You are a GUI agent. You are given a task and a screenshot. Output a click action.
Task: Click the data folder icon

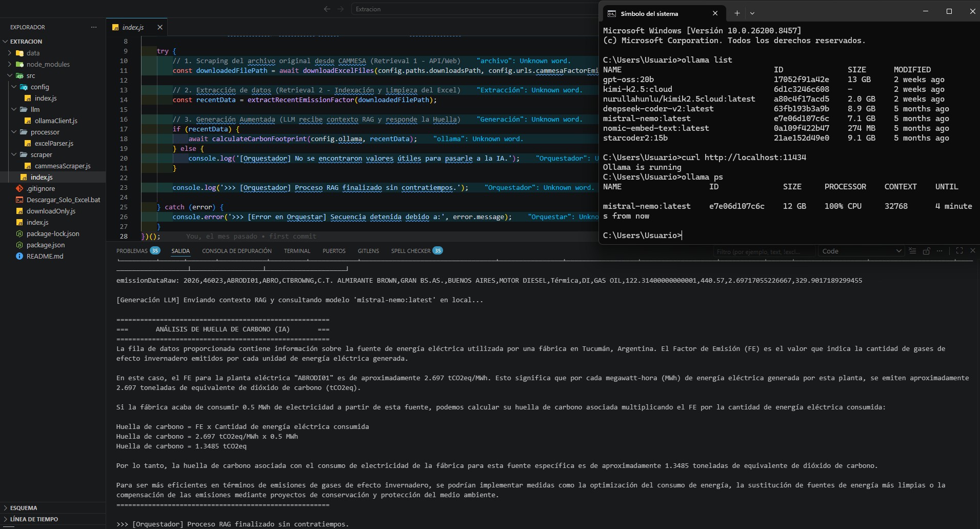(19, 53)
